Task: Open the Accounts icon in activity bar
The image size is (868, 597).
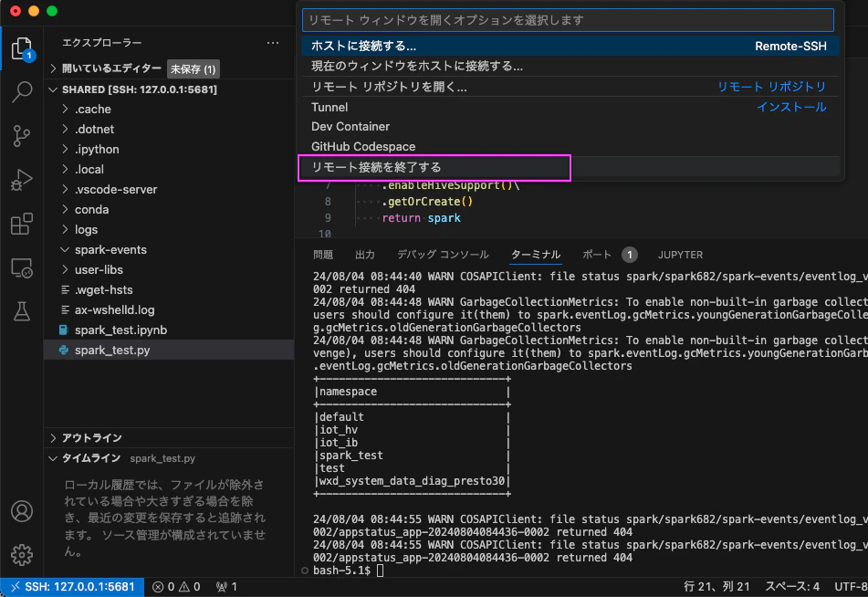Action: (x=22, y=511)
